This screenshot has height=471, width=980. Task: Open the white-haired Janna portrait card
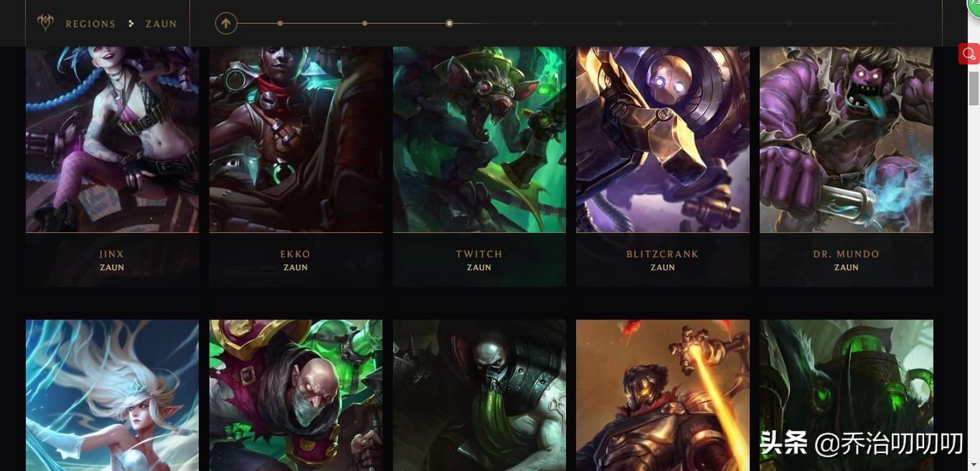point(112,395)
